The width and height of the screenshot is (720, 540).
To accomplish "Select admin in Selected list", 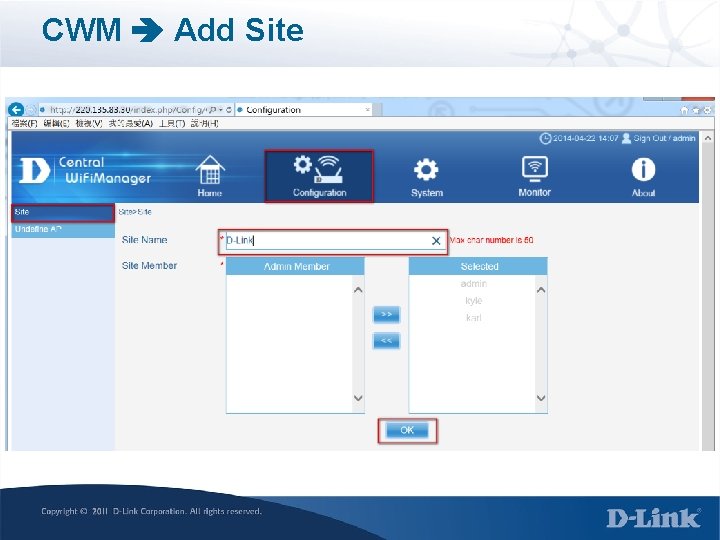I will (473, 284).
